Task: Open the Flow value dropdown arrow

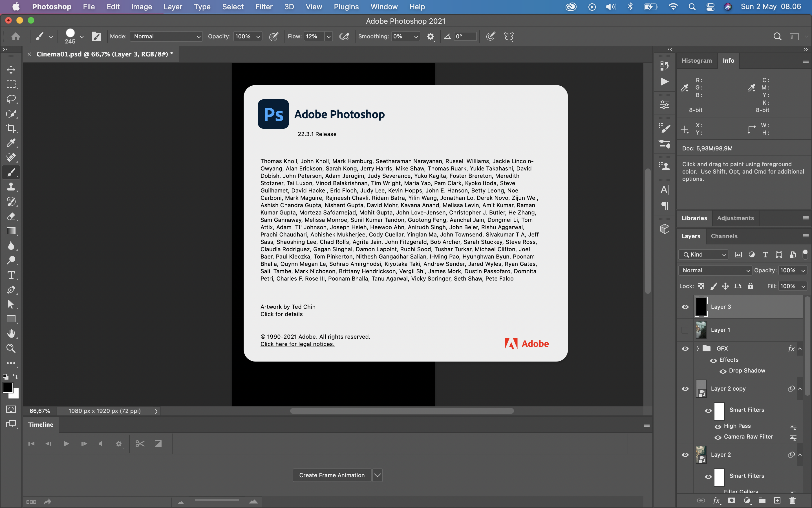Action: pyautogui.click(x=328, y=36)
